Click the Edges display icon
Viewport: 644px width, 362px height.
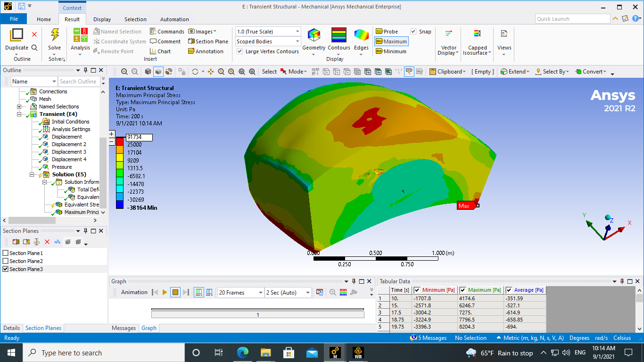coord(361,36)
